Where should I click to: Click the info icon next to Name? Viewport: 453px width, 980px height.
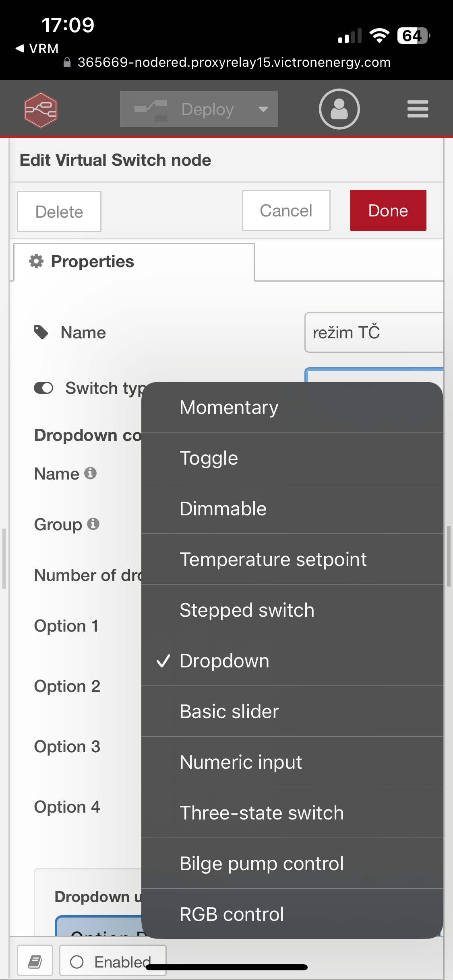click(x=90, y=473)
